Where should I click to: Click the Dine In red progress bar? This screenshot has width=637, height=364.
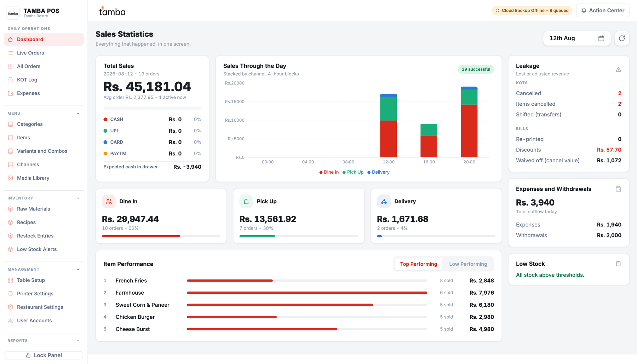tap(141, 236)
